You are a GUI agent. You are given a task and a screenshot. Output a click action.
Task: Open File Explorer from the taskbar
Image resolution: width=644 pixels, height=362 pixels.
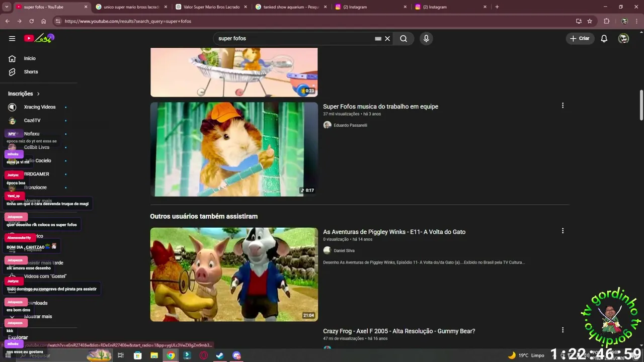(154, 355)
